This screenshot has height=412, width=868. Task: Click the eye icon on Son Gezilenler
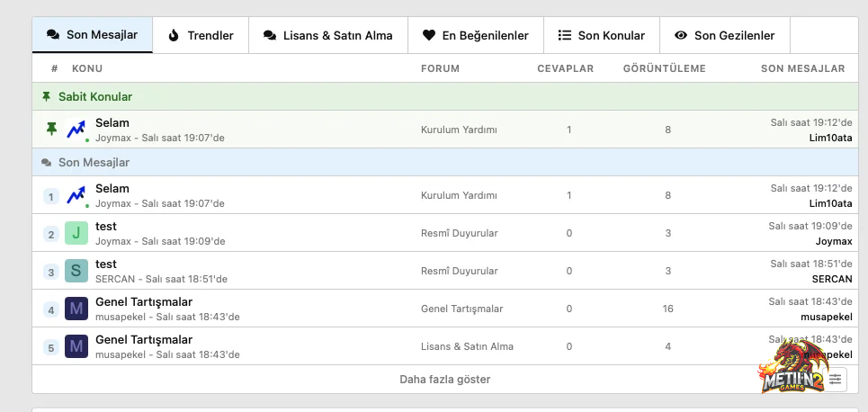coord(681,35)
